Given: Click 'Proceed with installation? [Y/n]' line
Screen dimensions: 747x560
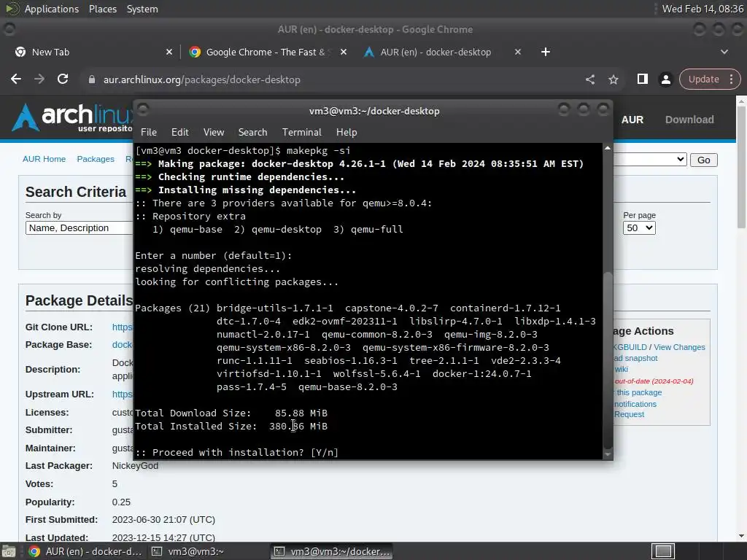Looking at the screenshot, I should [x=237, y=452].
